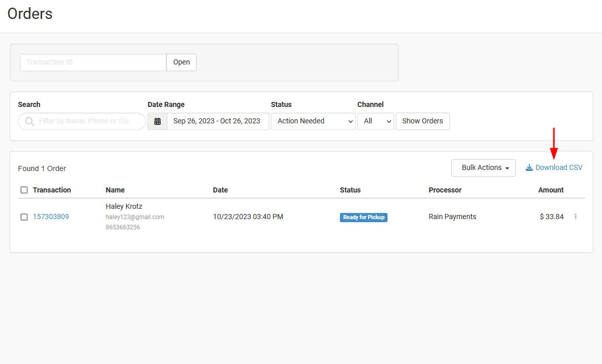
Task: Click the Amount column header
Action: point(551,190)
